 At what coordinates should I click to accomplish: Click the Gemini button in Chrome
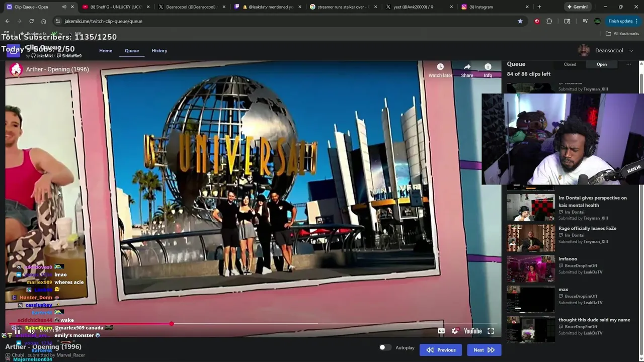click(577, 7)
